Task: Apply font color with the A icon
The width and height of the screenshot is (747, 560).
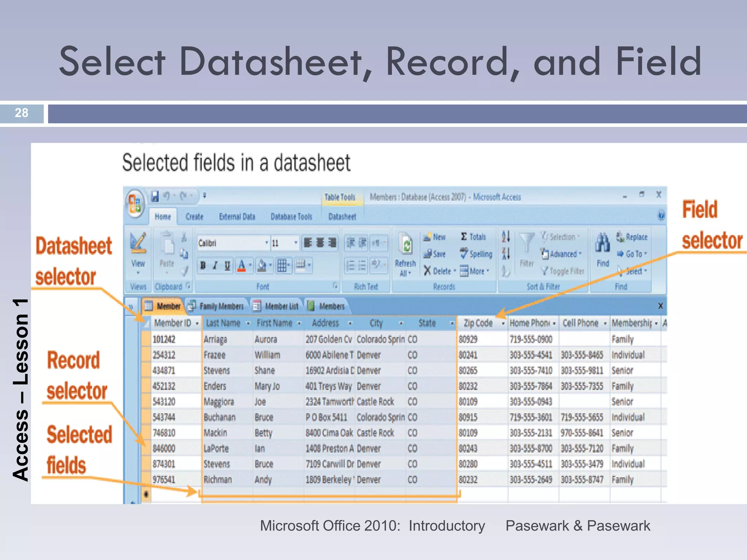Action: 241,265
